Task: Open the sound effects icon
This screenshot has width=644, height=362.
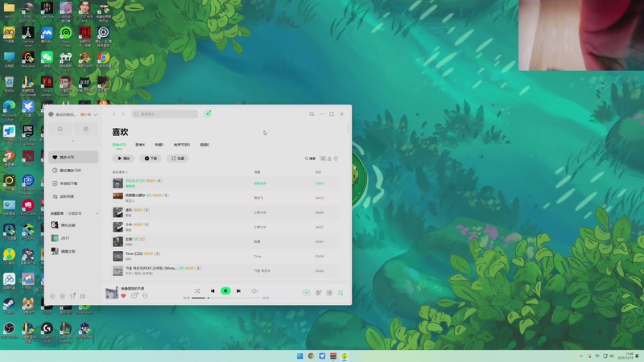Action: [318, 293]
